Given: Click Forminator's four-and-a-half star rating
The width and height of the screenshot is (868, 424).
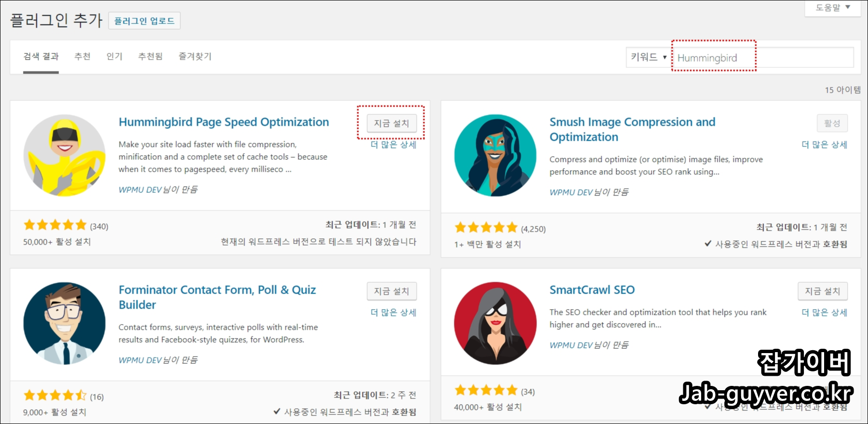Looking at the screenshot, I should pyautogui.click(x=55, y=396).
